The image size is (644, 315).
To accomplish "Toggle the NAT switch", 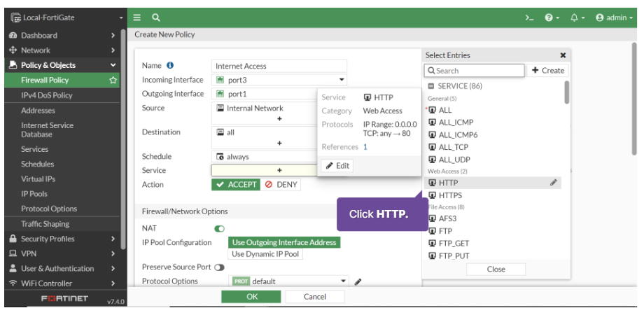I will (219, 228).
